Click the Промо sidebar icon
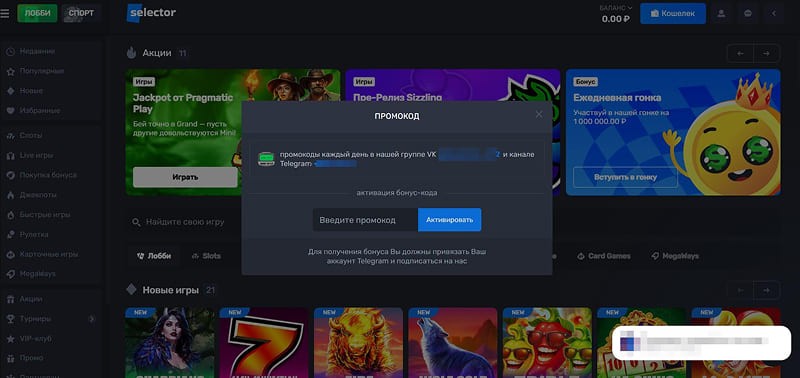Viewport: 800px width, 378px height. click(10, 358)
